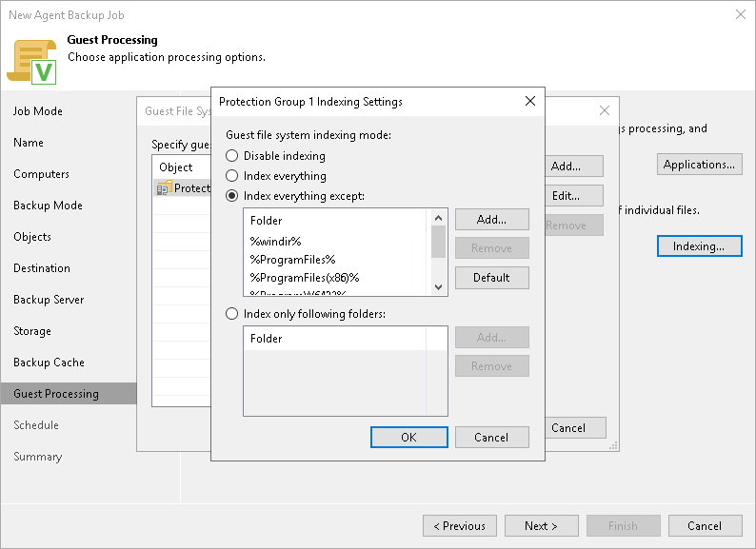Open the Computers wizard step
Viewport: 756px width, 549px height.
coord(42,174)
